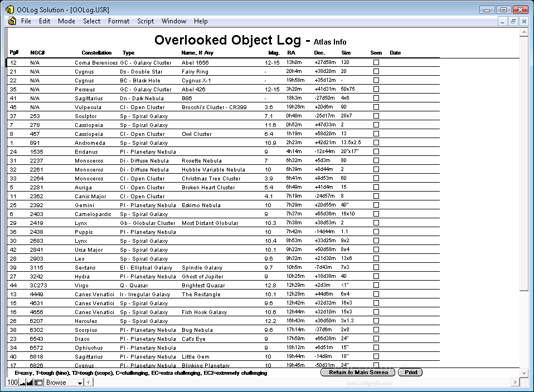This screenshot has width=534, height=392.
Task: Click constellation cell Ophiuchus
Action: pyautogui.click(x=89, y=348)
